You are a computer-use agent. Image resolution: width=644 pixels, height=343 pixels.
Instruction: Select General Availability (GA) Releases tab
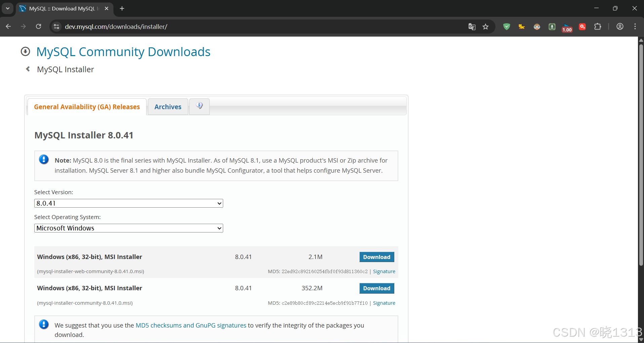pos(87,107)
